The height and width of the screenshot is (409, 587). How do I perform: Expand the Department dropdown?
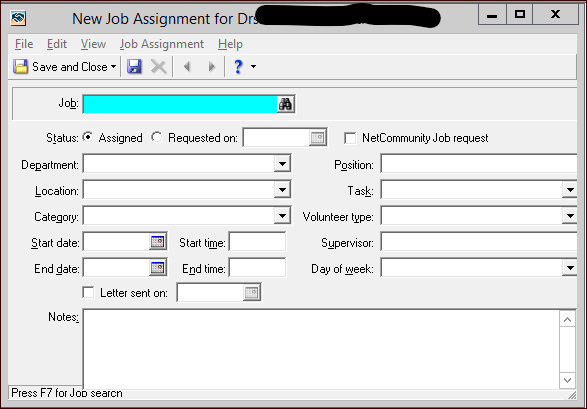pos(282,164)
